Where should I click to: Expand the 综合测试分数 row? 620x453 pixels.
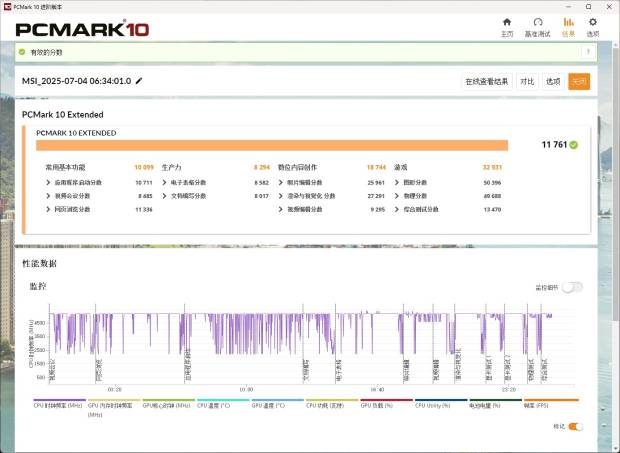397,210
